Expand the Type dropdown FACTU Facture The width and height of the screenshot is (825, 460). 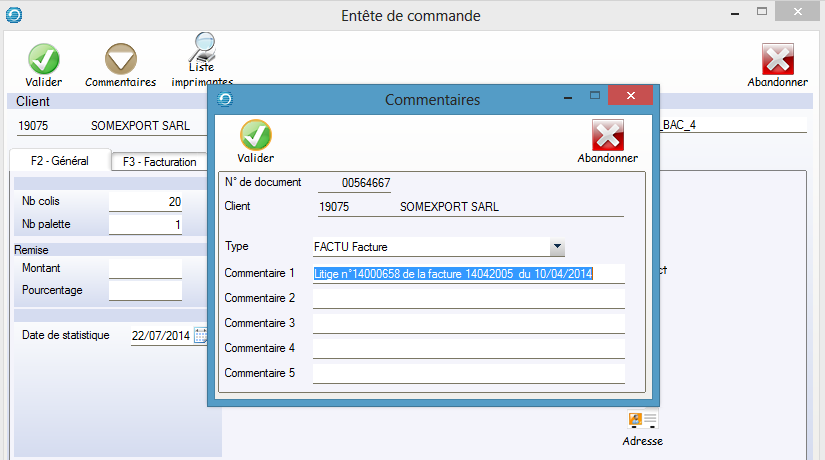coord(557,247)
